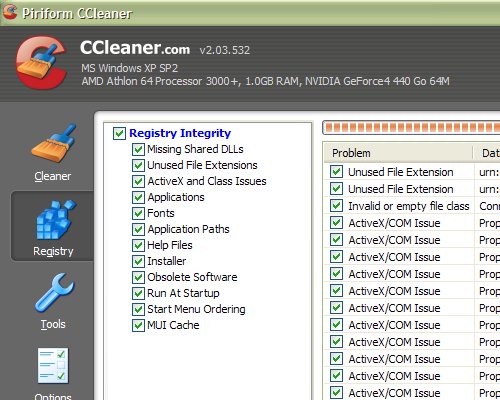
Task: Select the Registry cubes icon
Action: (x=56, y=219)
